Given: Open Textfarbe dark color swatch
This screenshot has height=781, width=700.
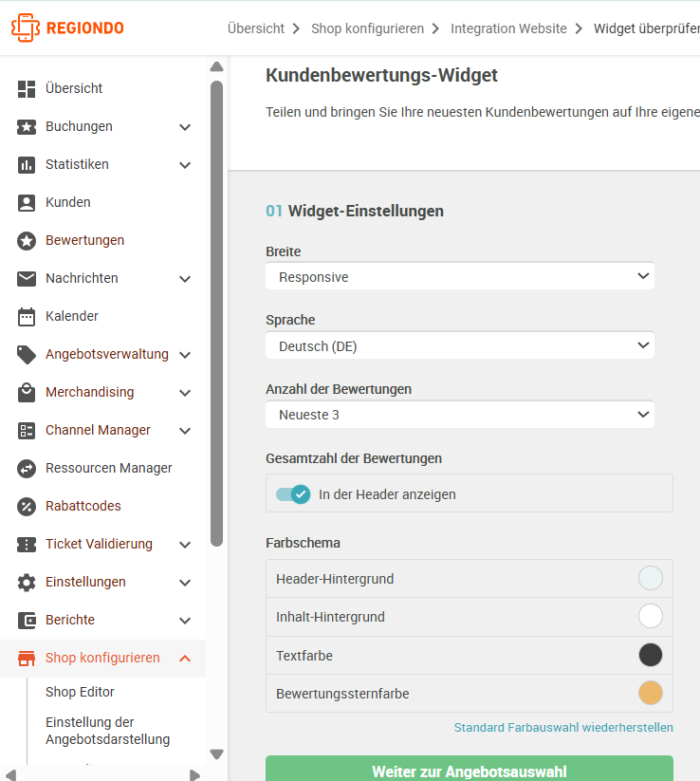Looking at the screenshot, I should tap(651, 655).
